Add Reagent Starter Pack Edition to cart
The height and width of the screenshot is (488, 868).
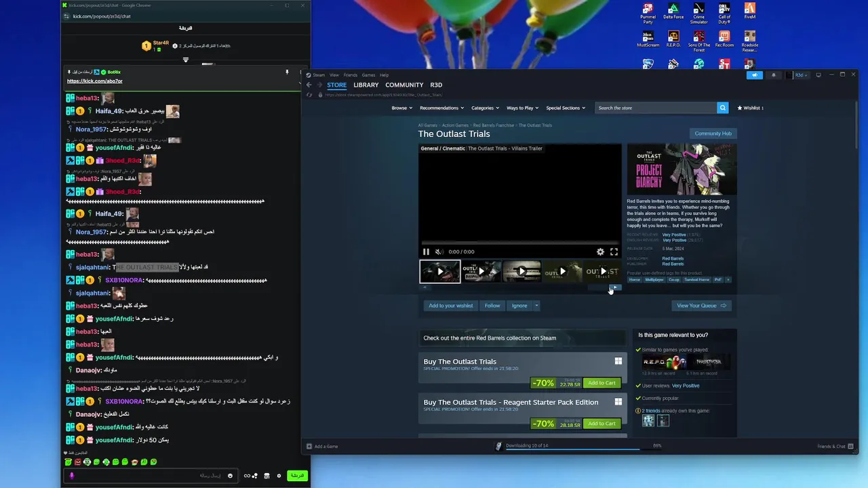[x=601, y=424]
